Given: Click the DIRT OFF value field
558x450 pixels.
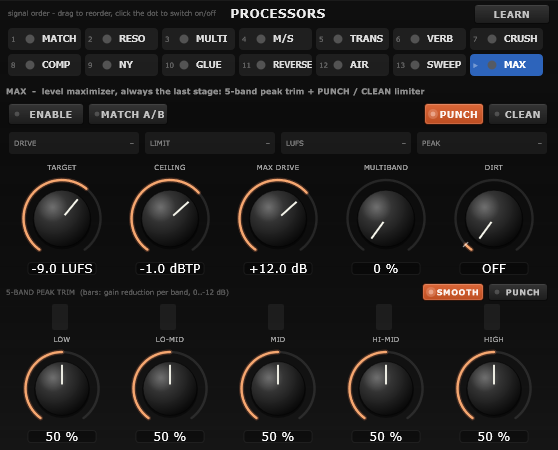Looking at the screenshot, I should [494, 269].
